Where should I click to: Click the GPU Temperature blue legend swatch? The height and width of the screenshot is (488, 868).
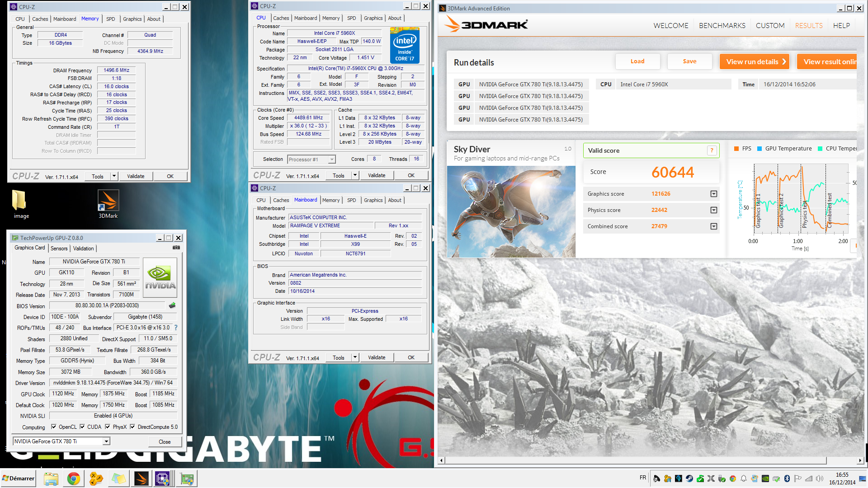click(x=759, y=149)
